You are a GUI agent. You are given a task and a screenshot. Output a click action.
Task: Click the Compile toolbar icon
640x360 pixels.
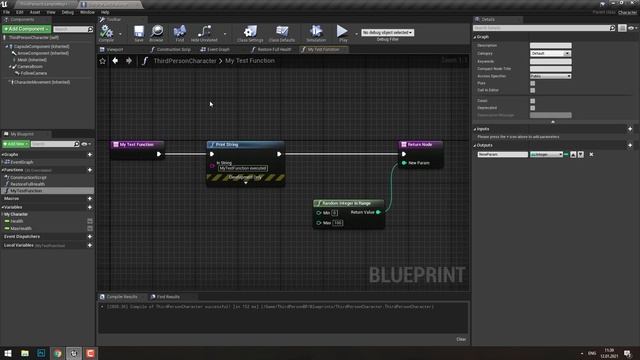[107, 32]
